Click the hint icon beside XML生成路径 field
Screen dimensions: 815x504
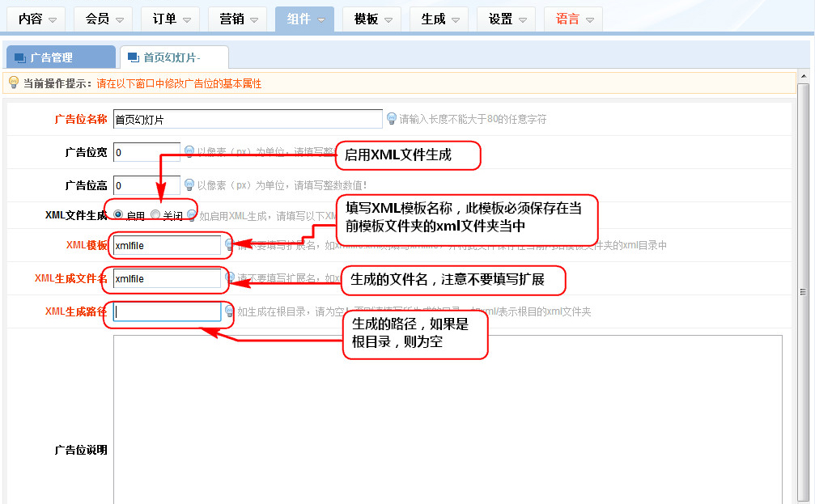coord(230,311)
